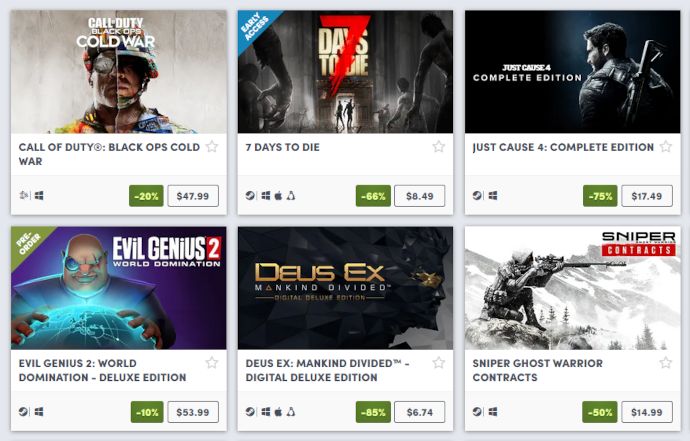Open the Deus Ex: Mankind Divided title link
The image size is (690, 441).
[327, 370]
